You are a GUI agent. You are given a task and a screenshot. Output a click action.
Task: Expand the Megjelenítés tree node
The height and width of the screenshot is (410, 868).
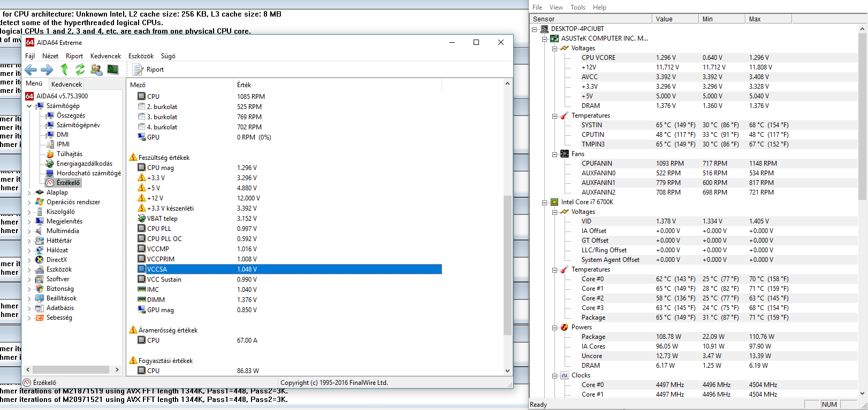(29, 221)
